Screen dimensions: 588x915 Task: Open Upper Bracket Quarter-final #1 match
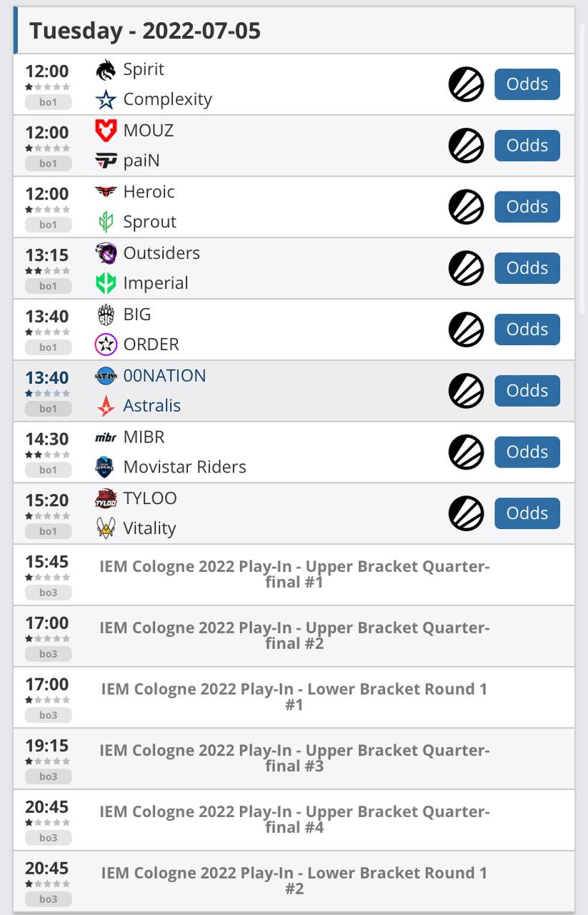click(294, 575)
